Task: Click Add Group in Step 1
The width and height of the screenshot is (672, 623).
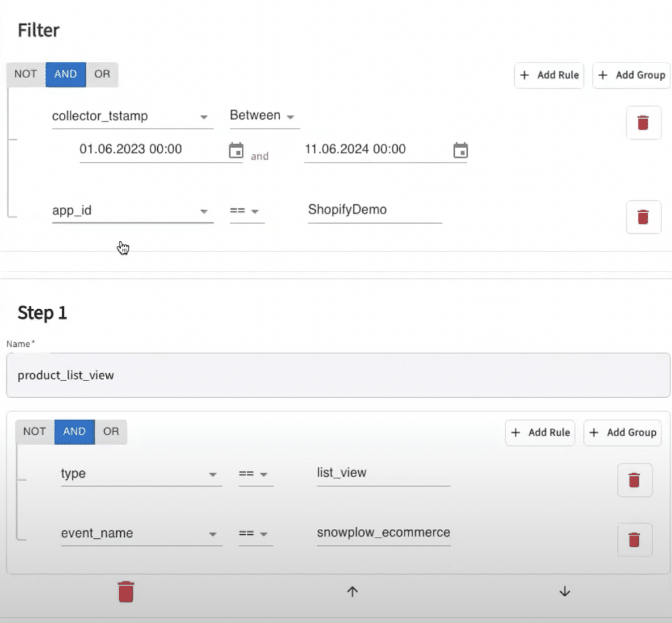Action: 622,433
